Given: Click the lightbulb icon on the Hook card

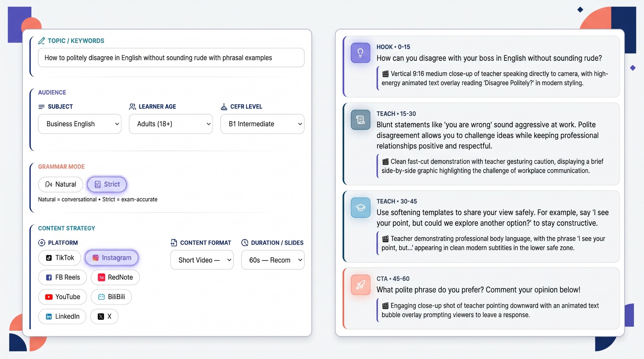Looking at the screenshot, I should [x=361, y=53].
